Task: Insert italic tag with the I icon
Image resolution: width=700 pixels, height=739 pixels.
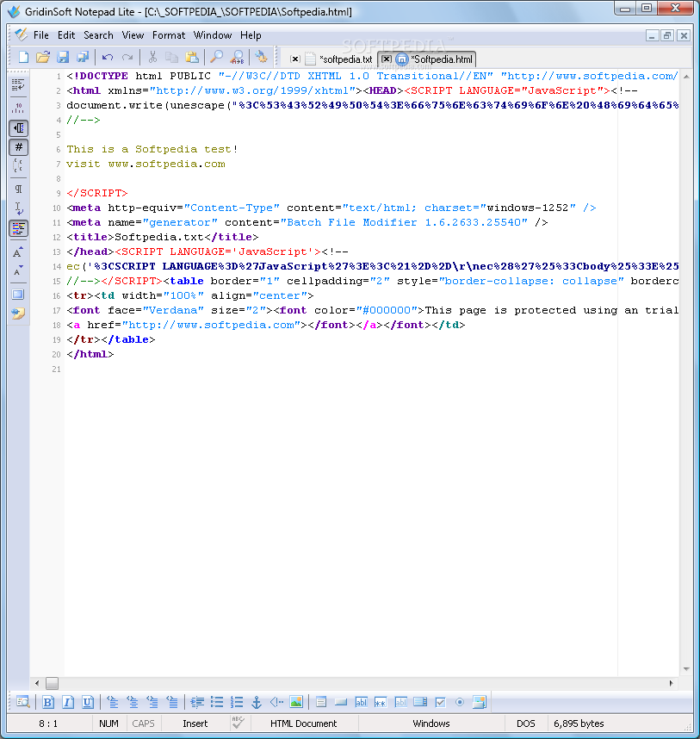Action: [x=68, y=702]
